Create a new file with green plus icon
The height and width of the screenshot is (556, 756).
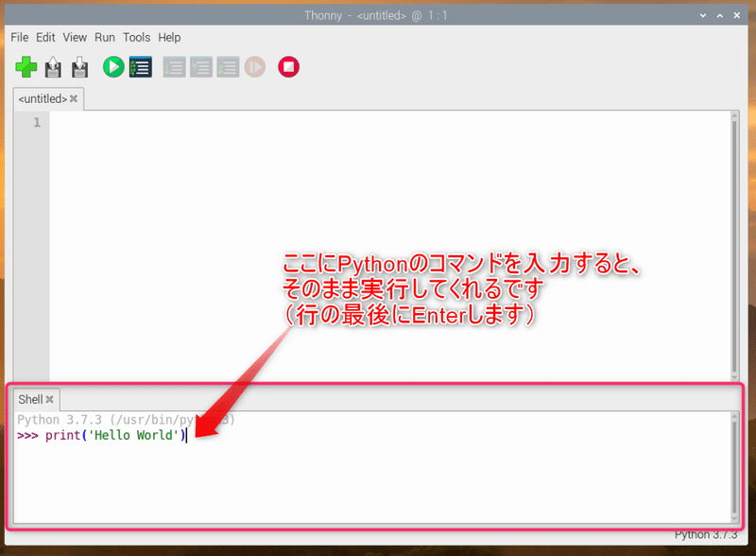(26, 67)
